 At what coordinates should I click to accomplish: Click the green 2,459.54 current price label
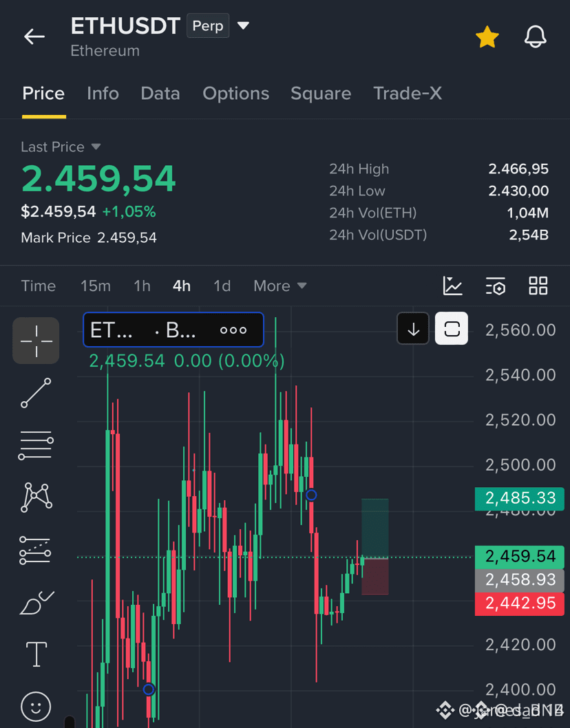[519, 556]
